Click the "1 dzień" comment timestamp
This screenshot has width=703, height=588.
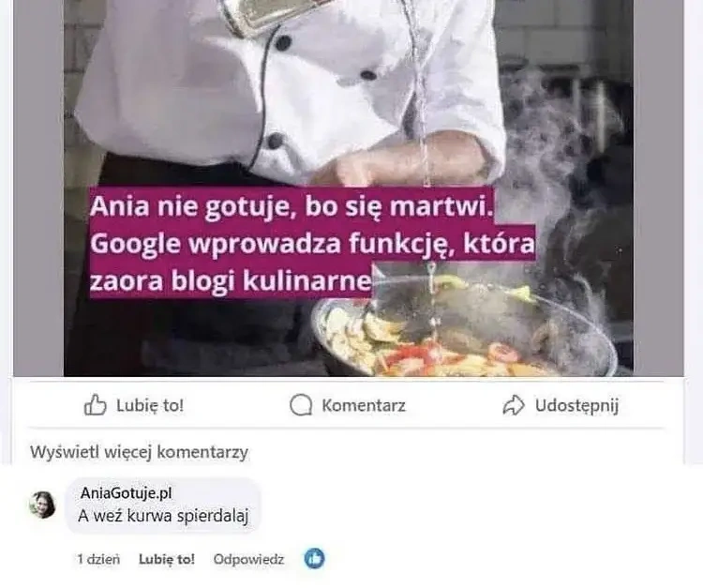point(98,559)
